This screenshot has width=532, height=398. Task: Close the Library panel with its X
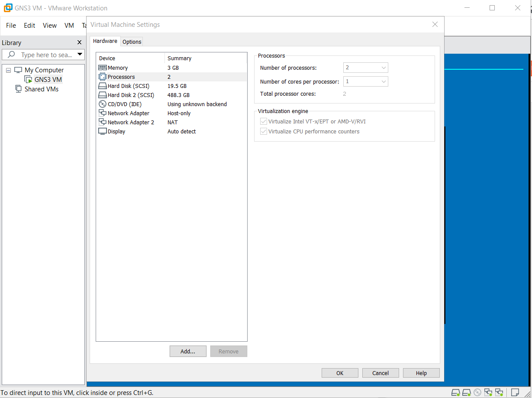pyautogui.click(x=79, y=42)
